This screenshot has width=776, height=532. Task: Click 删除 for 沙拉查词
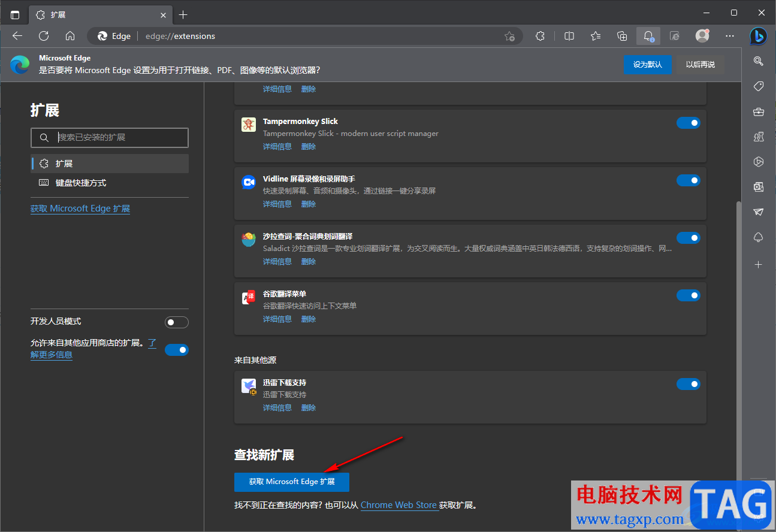tap(309, 261)
